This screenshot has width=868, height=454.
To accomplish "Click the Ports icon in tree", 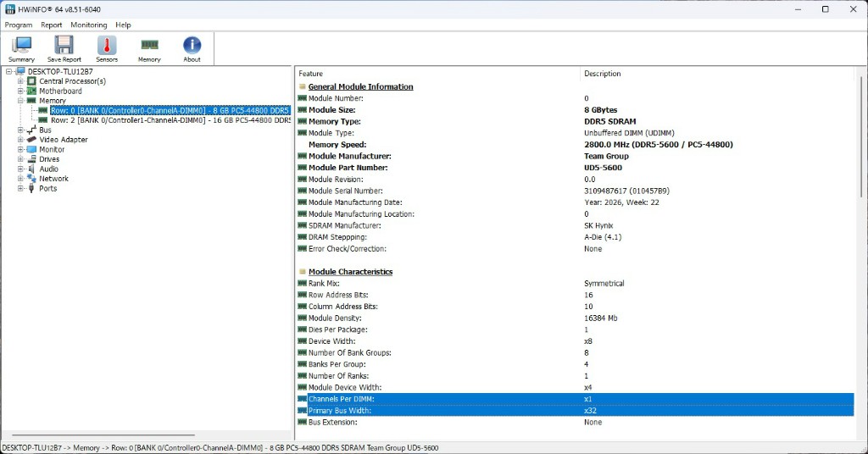I will pyautogui.click(x=31, y=188).
